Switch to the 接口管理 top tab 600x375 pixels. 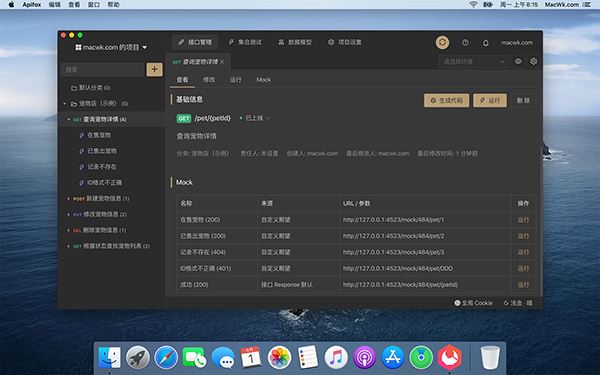point(195,42)
